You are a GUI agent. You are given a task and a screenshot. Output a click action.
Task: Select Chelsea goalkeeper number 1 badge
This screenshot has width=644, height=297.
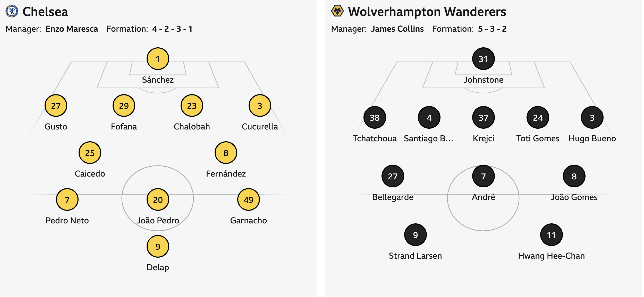[158, 59]
